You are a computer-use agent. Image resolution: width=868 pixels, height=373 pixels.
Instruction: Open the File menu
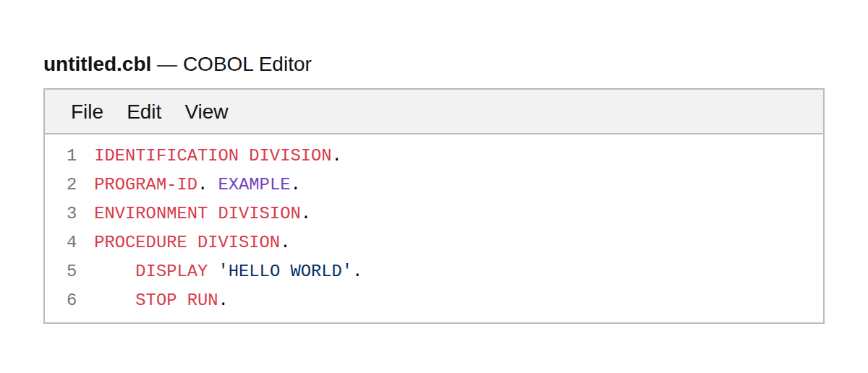tap(87, 112)
